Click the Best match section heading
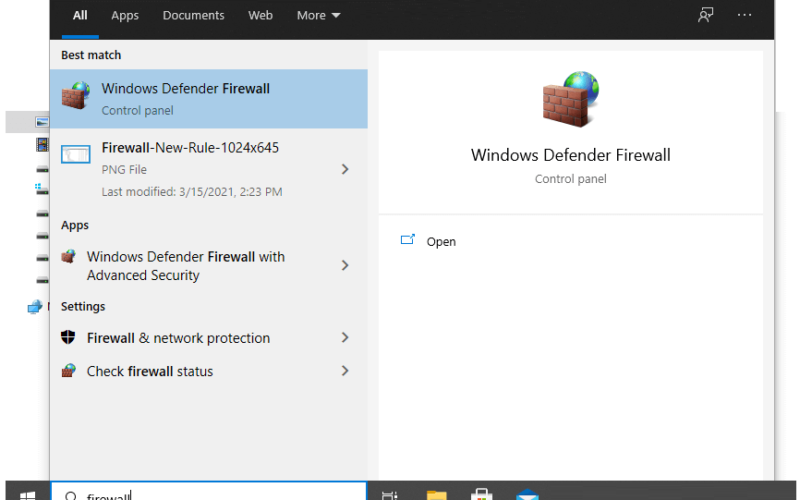 (91, 55)
